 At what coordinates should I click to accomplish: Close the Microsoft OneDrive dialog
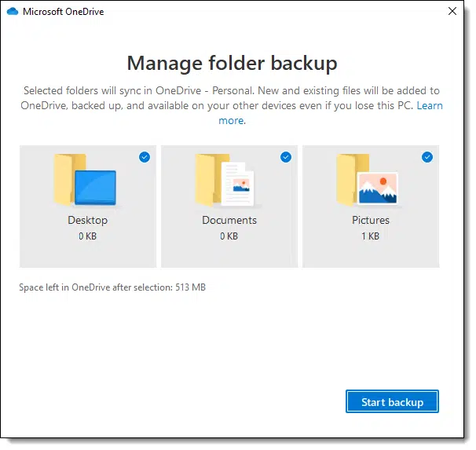pyautogui.click(x=452, y=11)
